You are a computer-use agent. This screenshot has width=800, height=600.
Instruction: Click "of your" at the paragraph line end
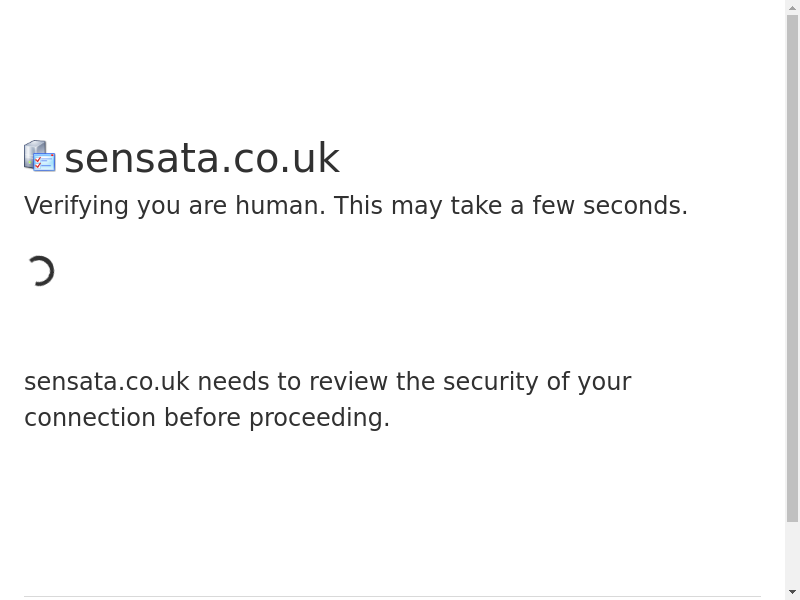click(589, 382)
